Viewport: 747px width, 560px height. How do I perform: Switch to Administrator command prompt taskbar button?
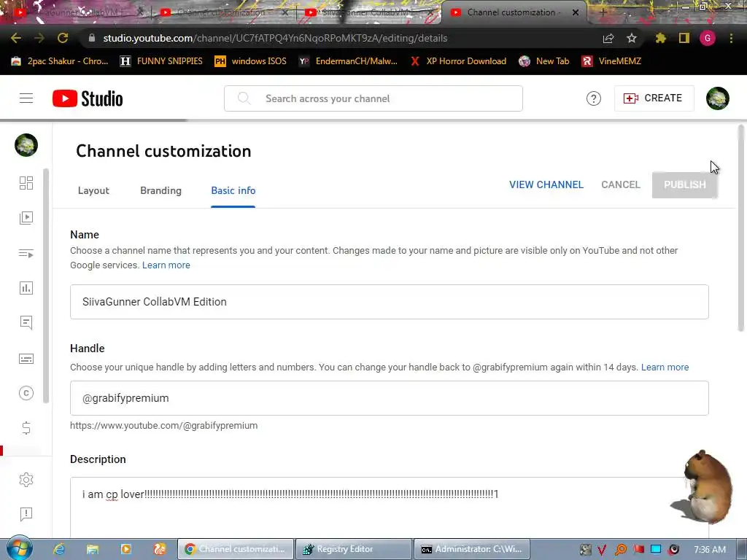tap(472, 549)
